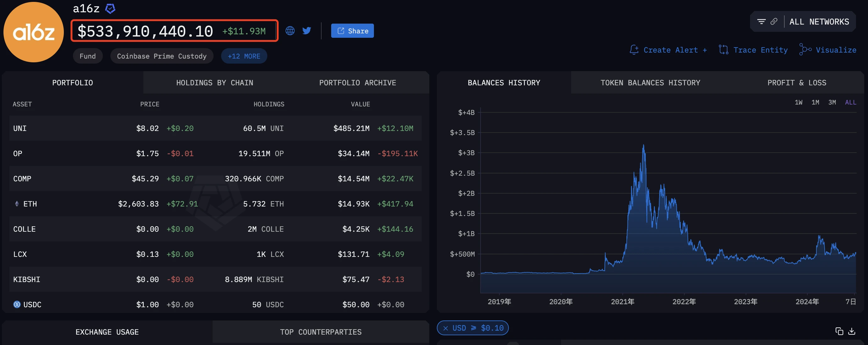Click the copy chart data icon
Viewport: 868px width, 345px height.
[x=839, y=331]
